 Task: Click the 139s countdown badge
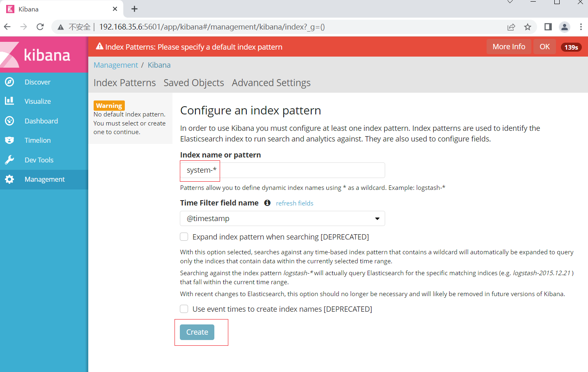click(571, 47)
